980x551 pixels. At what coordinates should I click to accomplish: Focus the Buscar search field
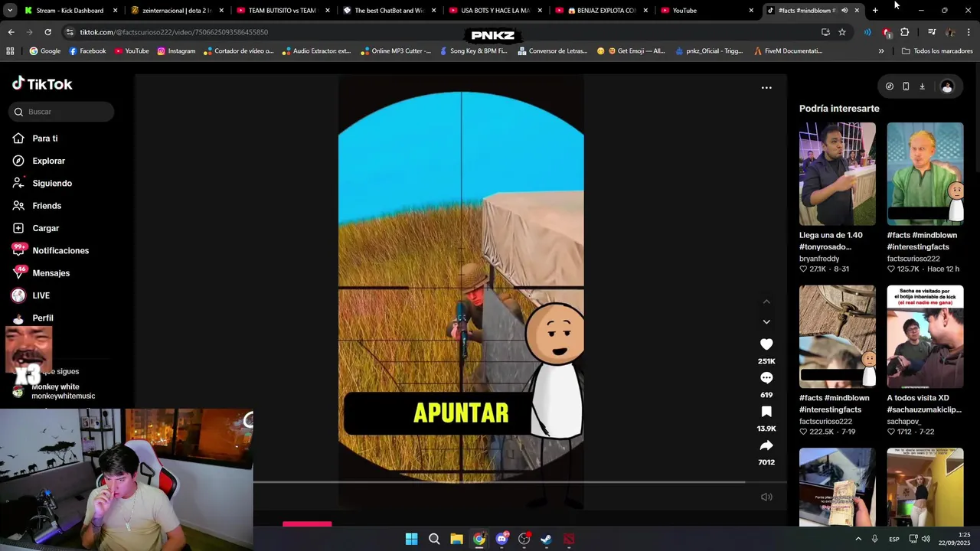(62, 112)
